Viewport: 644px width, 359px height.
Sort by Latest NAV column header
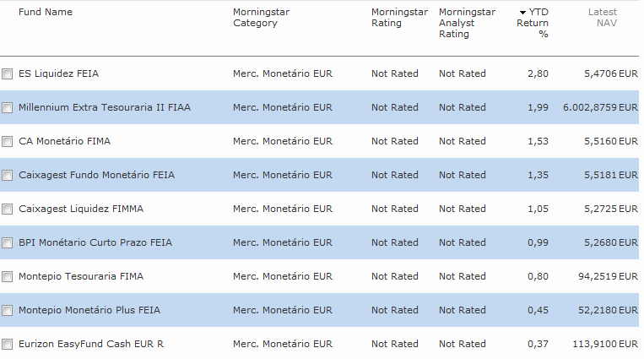[603, 18]
